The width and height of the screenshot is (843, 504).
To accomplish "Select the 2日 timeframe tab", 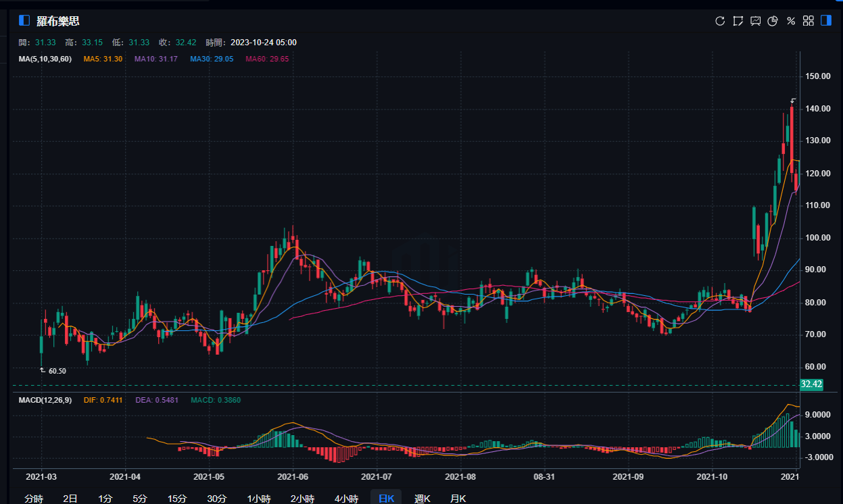I will pyautogui.click(x=70, y=499).
